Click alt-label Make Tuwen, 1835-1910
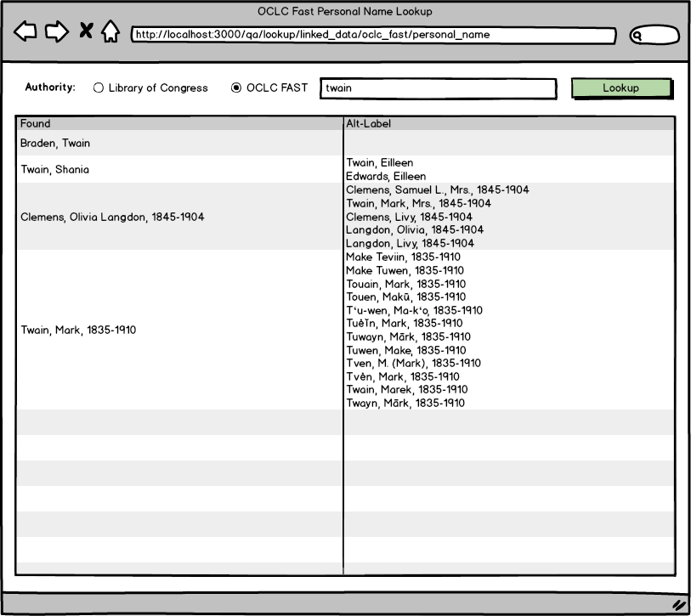The image size is (691, 616). [405, 270]
